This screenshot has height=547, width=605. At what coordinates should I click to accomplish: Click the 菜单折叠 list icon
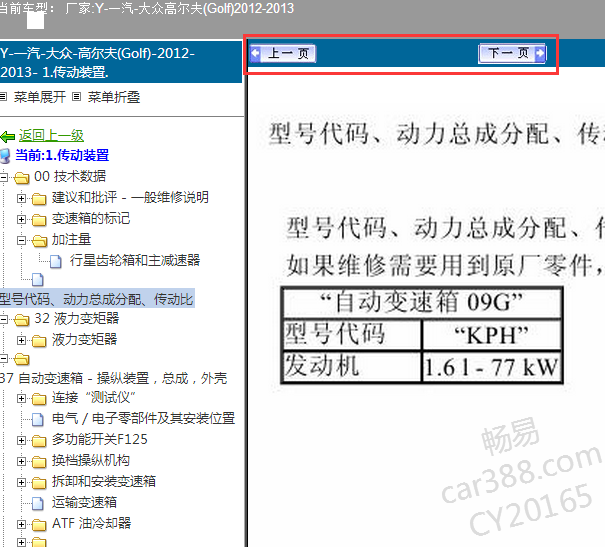[x=77, y=96]
